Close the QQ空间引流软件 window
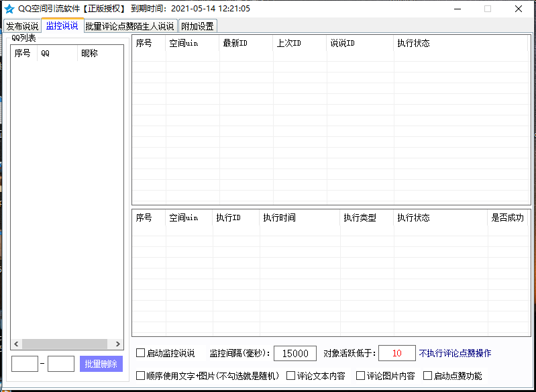 click(519, 9)
